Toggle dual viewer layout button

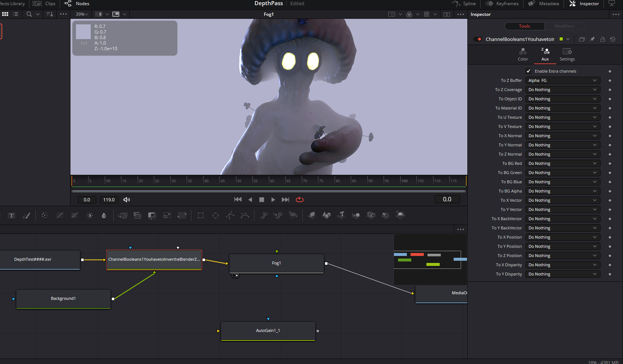(x=447, y=14)
